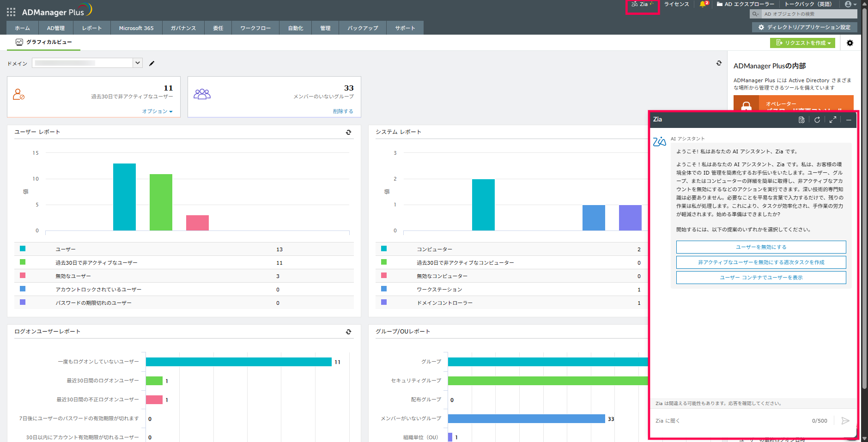
Task: Go to the レポート tab
Action: 91,28
